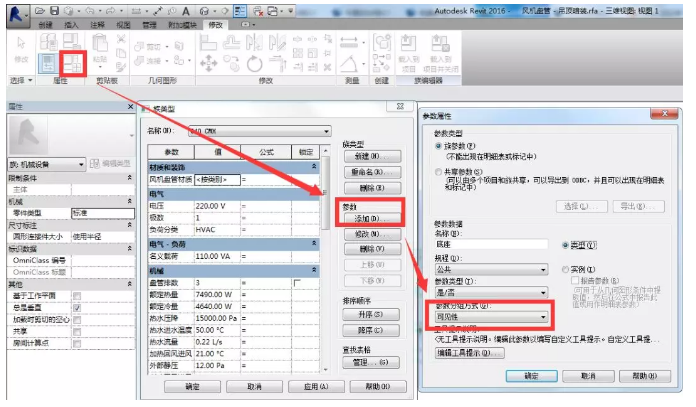Collapse the 电气 - 负荷 group in parameter table

pos(314,243)
